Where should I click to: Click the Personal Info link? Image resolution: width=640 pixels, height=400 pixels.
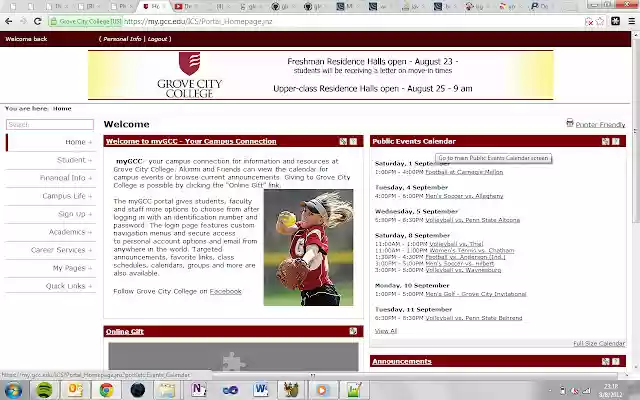pyautogui.click(x=122, y=39)
